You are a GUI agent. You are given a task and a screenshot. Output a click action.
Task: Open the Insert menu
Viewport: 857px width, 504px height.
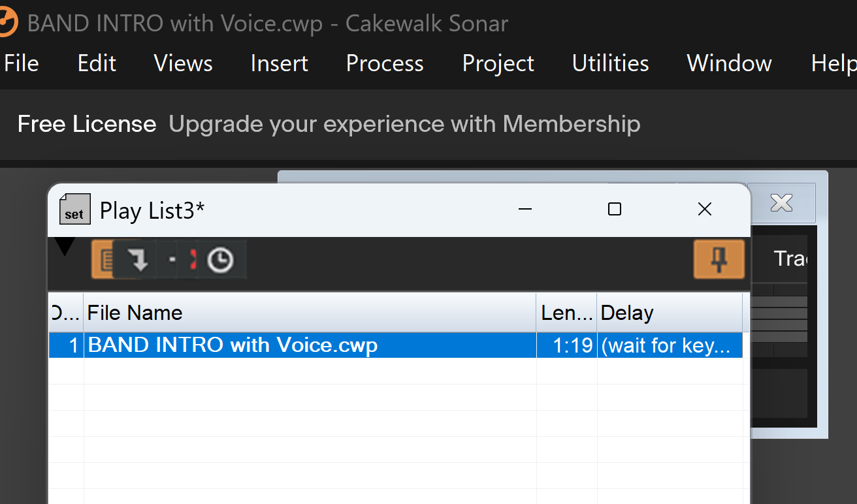(279, 63)
